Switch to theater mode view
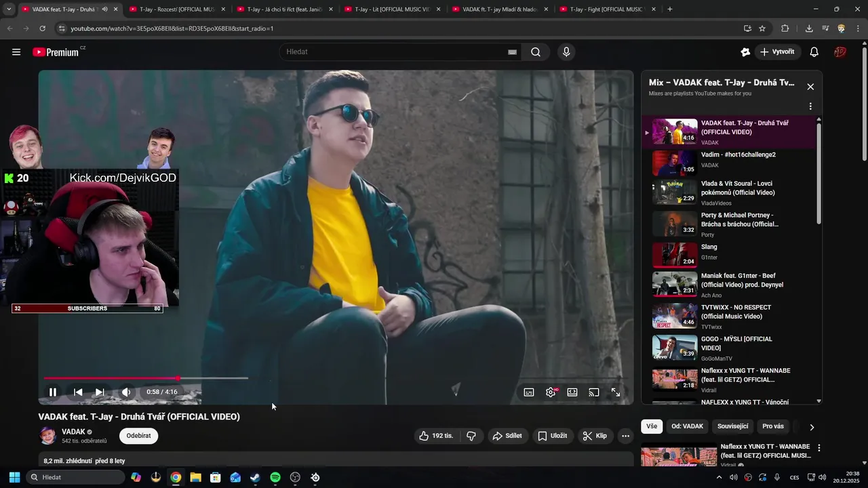 pyautogui.click(x=572, y=392)
